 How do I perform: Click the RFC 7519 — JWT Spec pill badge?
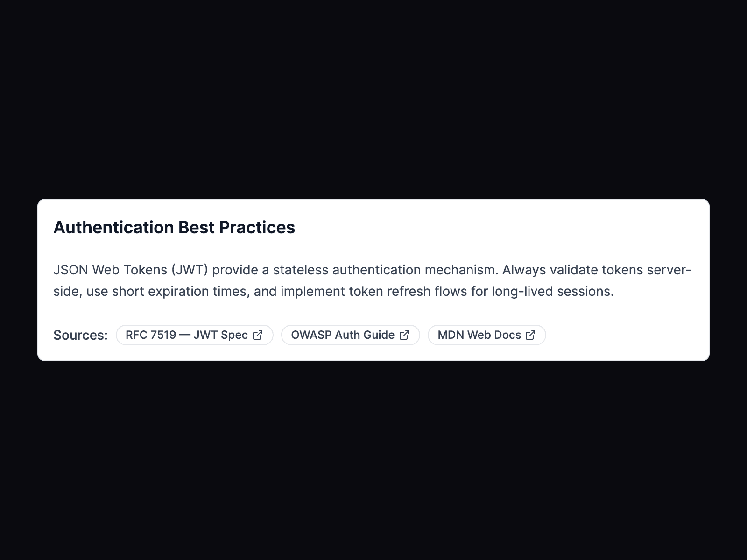[x=194, y=335]
